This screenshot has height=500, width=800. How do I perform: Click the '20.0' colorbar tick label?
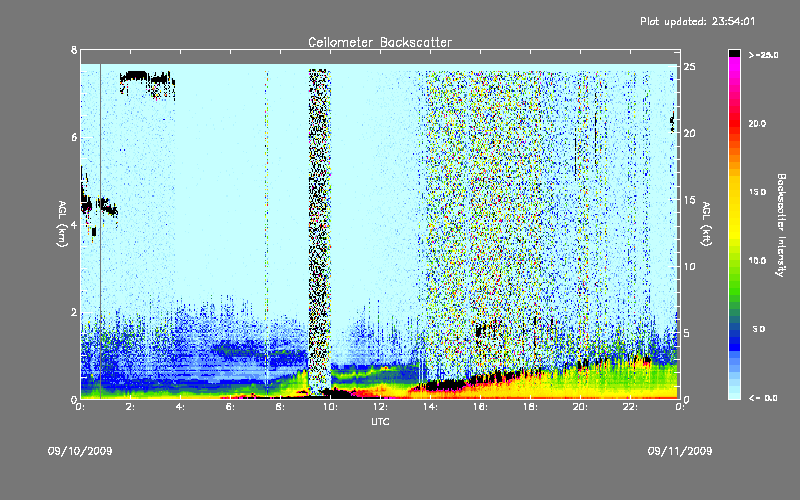757,123
